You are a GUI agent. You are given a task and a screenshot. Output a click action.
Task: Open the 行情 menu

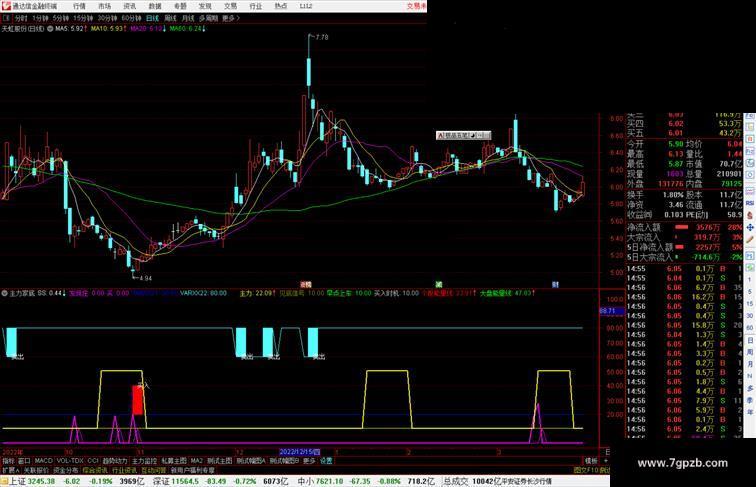[x=79, y=6]
